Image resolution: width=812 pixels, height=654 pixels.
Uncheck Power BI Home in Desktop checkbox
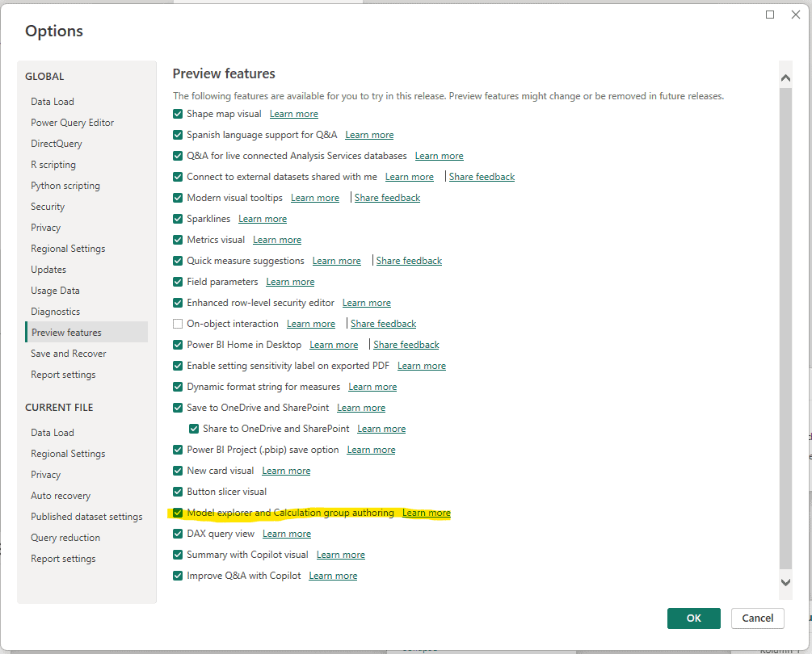pos(178,345)
